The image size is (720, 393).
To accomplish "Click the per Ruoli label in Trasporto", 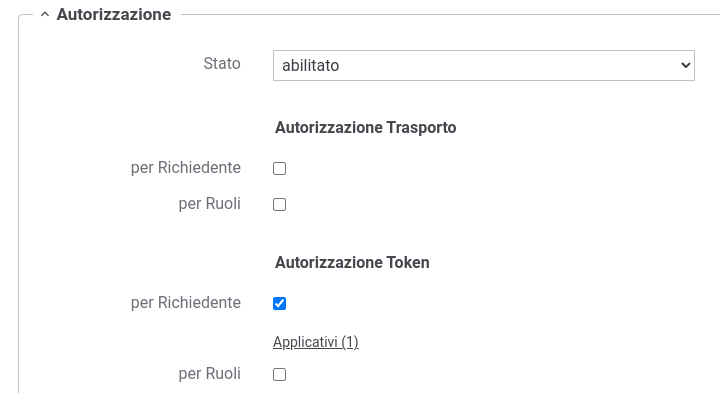I will tap(209, 204).
